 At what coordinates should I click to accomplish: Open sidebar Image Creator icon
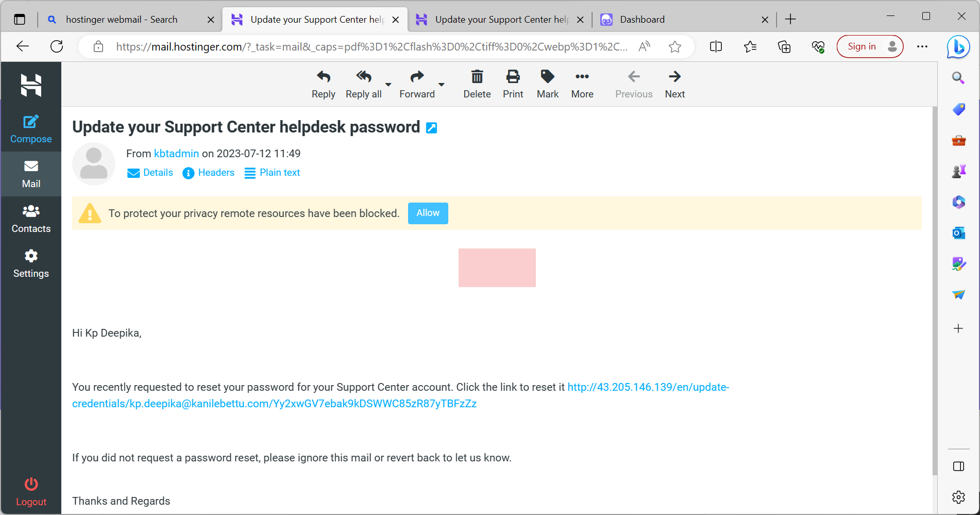click(x=958, y=264)
